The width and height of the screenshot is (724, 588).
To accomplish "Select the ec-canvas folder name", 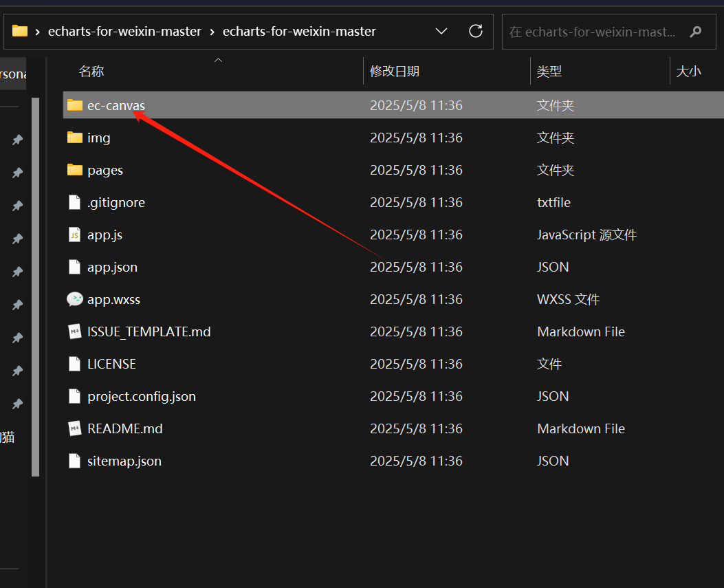I will (x=116, y=105).
